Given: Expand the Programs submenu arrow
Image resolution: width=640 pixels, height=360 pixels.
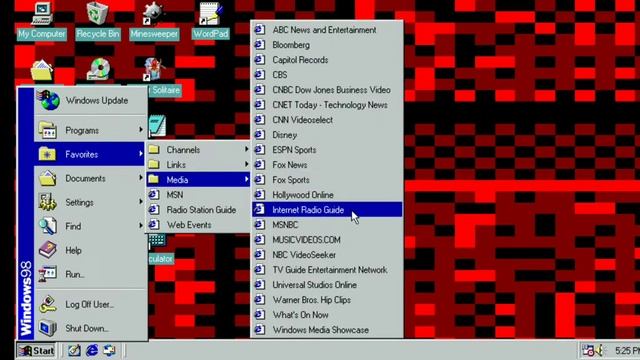Looking at the screenshot, I should click(x=141, y=130).
